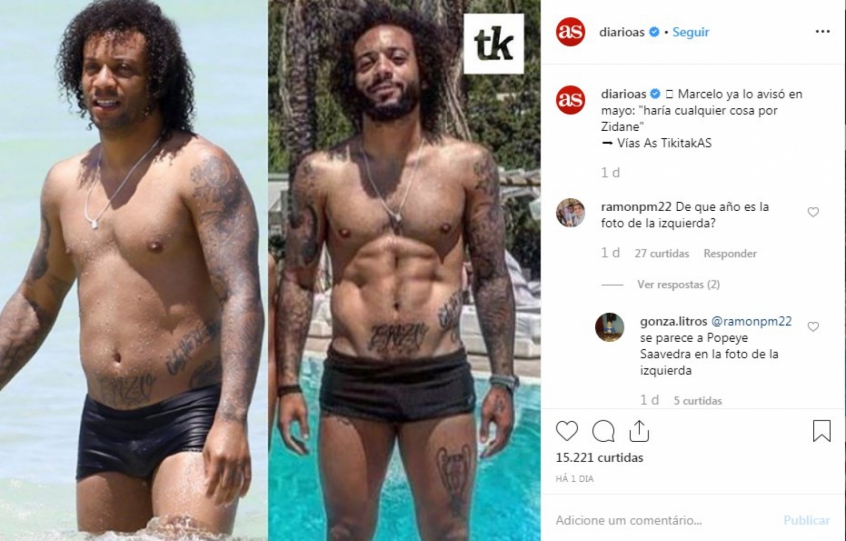View the ramonpm22 profile picture
This screenshot has width=846, height=541.
click(x=570, y=213)
